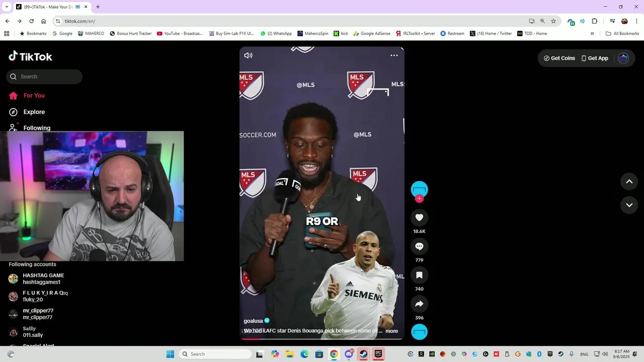Open the All Bookmarks folder
Screen dimensions: 644x362
(622, 34)
